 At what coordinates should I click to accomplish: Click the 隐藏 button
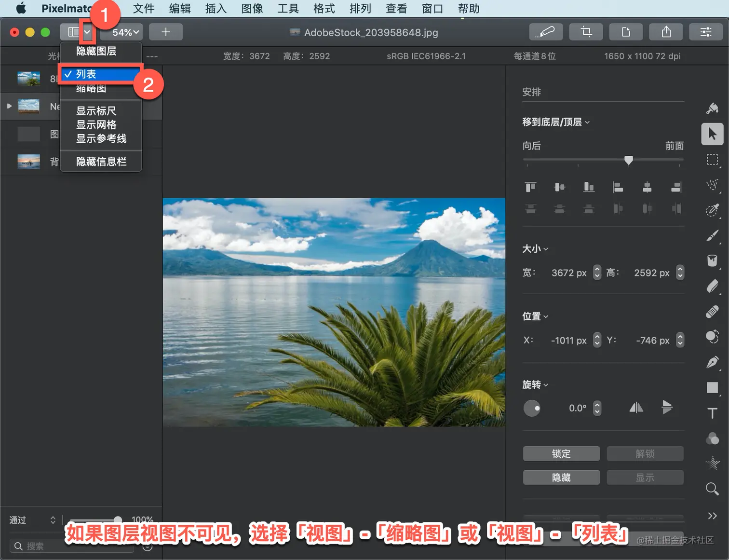click(561, 478)
